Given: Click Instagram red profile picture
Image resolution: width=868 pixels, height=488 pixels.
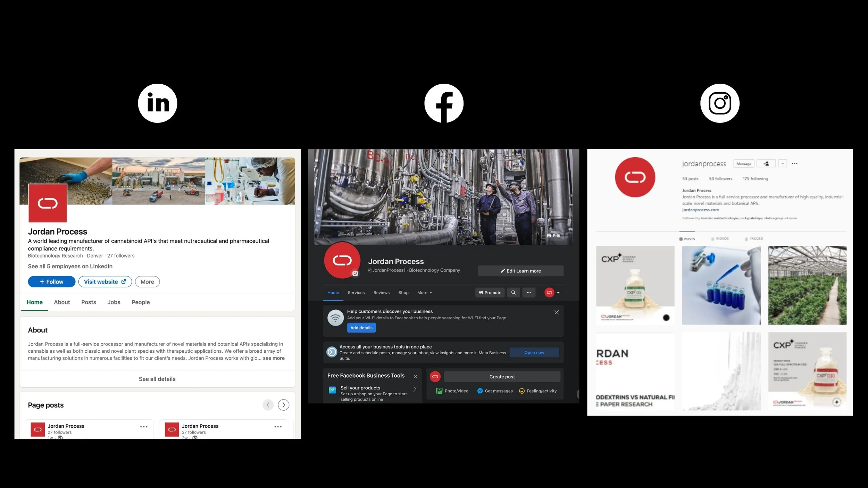Looking at the screenshot, I should pos(635,177).
